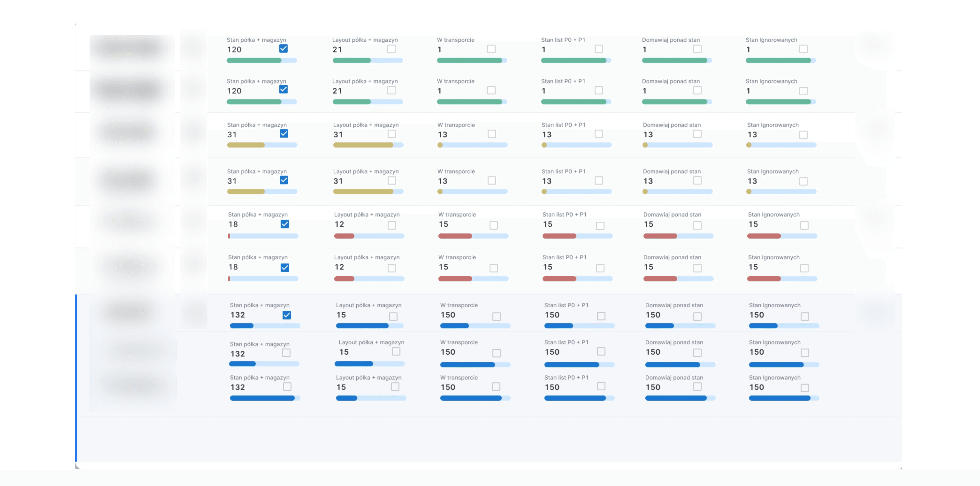Select value 18 in the first red row

click(233, 224)
